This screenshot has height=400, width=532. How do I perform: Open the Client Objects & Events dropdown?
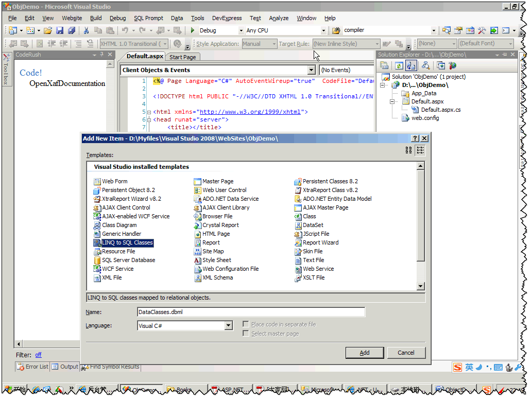tap(312, 70)
